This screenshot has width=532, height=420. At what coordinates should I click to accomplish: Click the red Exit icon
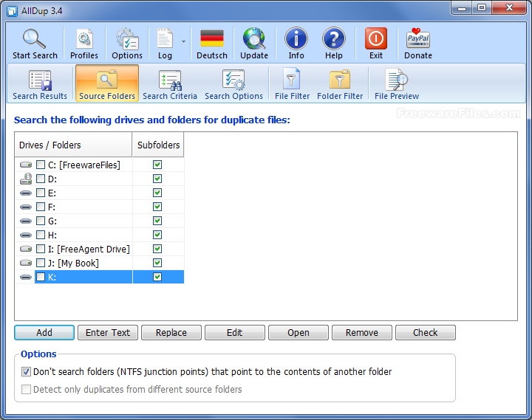tap(376, 38)
